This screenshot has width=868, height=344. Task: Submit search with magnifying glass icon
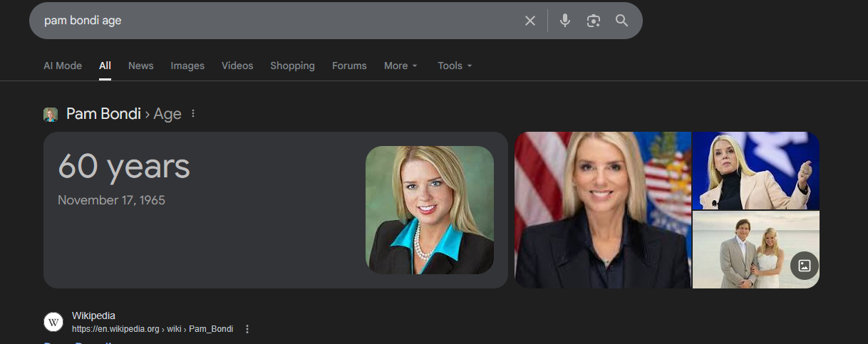(622, 21)
